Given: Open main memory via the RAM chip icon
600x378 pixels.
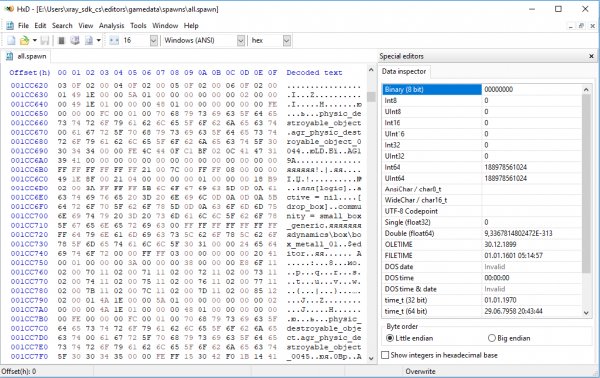Looking at the screenshot, I should 61,41.
